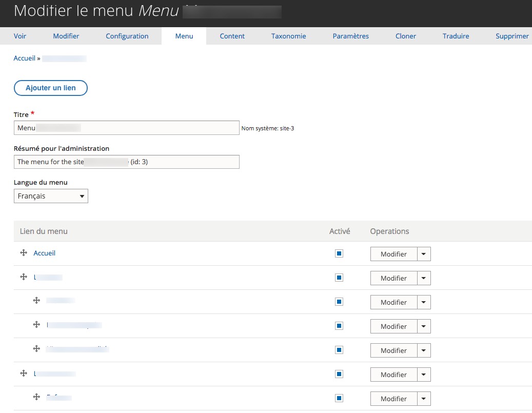The height and width of the screenshot is (413, 532).
Task: Expand operations arrow in the fifth table row
Action: click(x=424, y=350)
